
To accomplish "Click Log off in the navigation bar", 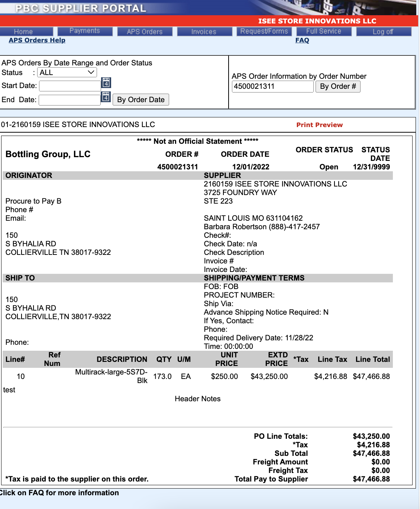I will [383, 32].
